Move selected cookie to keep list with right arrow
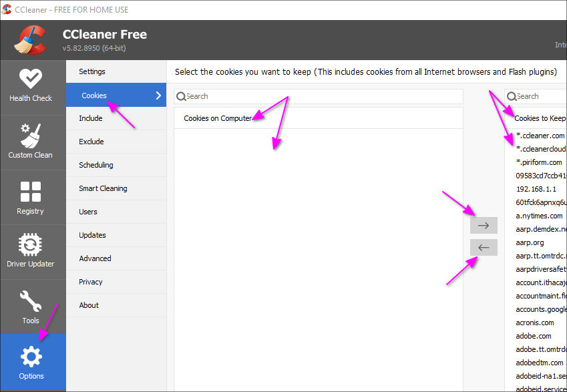567x392 pixels. [x=484, y=225]
